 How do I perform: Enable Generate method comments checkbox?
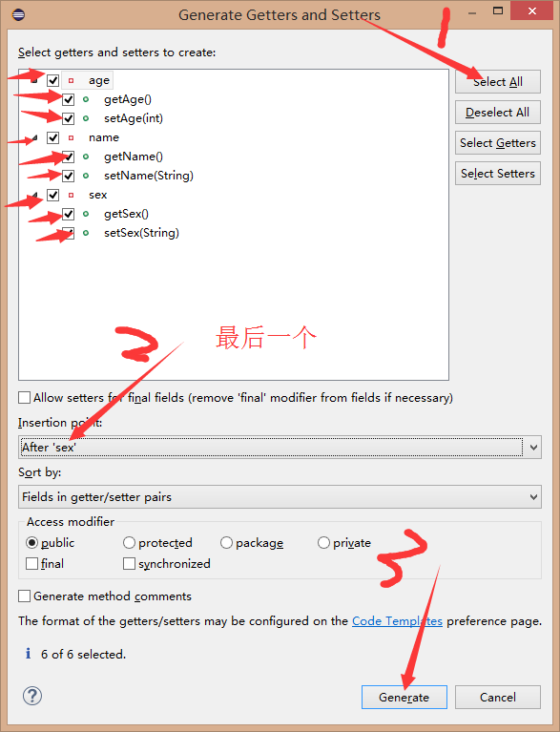pos(24,596)
